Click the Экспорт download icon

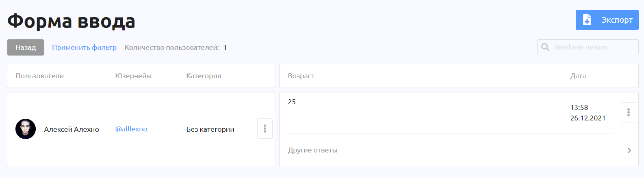pos(587,20)
